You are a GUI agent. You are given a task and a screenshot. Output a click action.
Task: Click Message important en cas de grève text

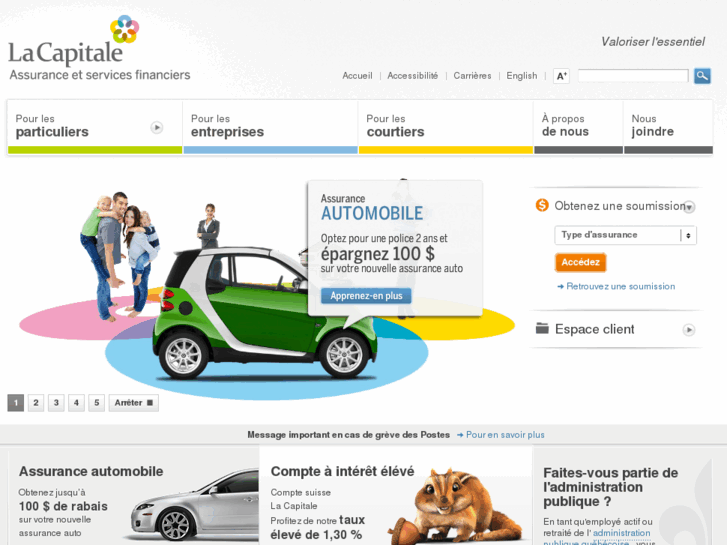348,435
